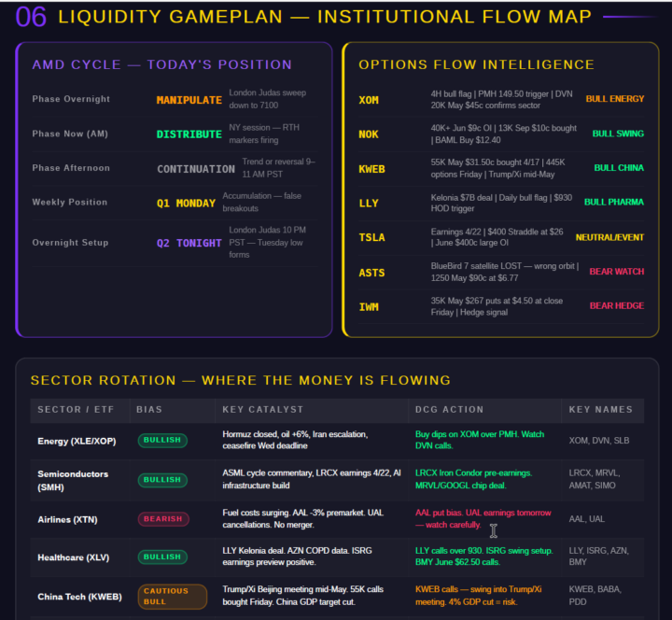Click the LLY ticker in options flow
Image resolution: width=672 pixels, height=620 pixels.
coord(369,204)
